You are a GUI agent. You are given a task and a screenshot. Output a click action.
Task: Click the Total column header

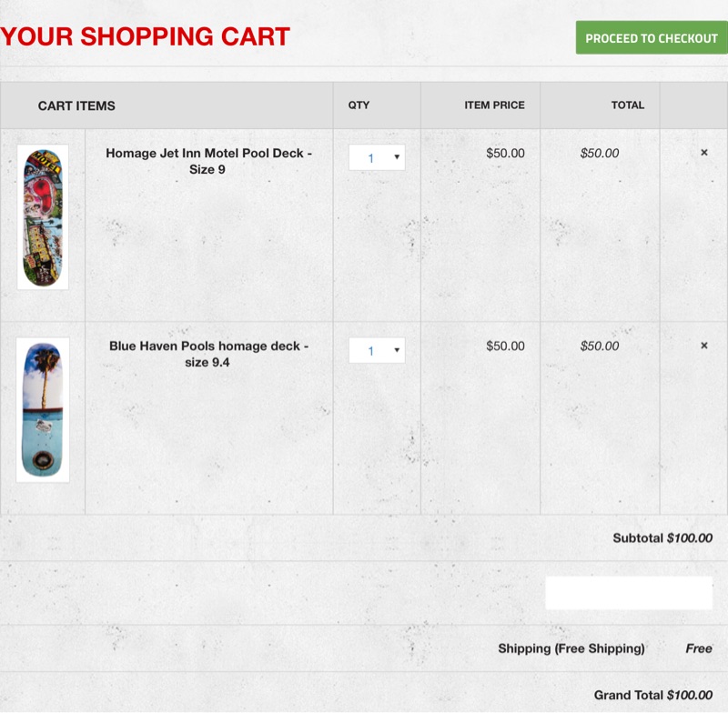click(627, 105)
